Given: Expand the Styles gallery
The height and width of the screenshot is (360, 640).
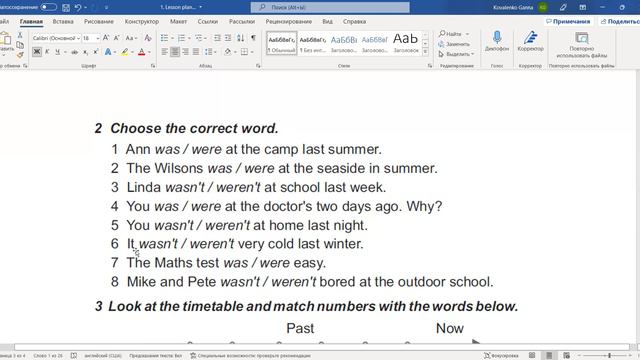Looking at the screenshot, I should click(425, 52).
